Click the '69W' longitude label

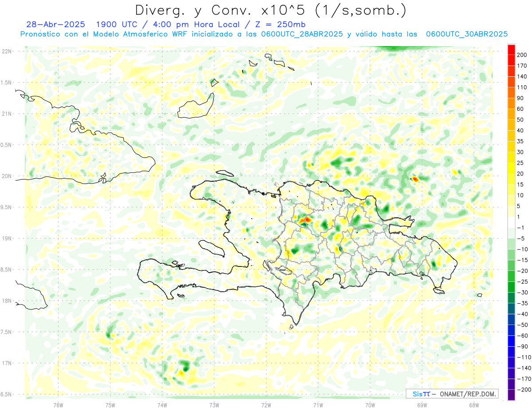[x=422, y=405]
